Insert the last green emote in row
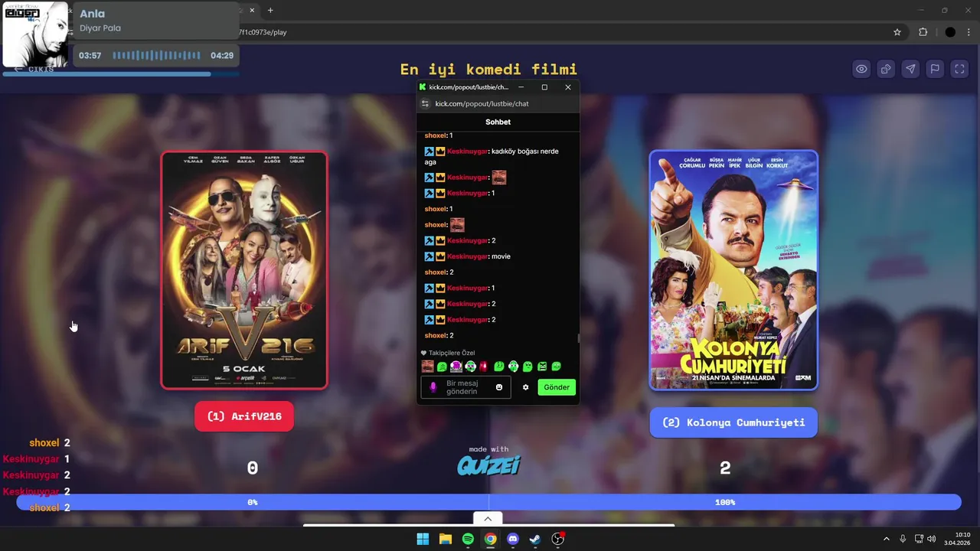The height and width of the screenshot is (551, 980). coord(557,367)
